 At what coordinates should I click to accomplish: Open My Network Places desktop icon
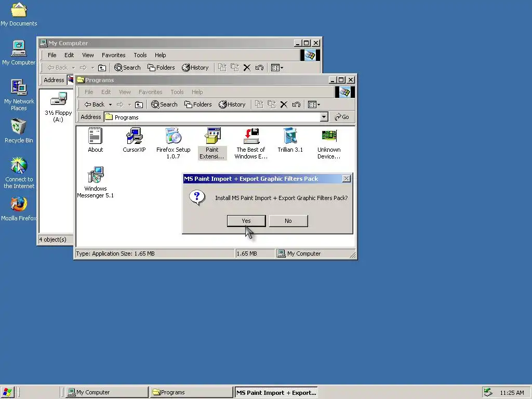tap(19, 95)
